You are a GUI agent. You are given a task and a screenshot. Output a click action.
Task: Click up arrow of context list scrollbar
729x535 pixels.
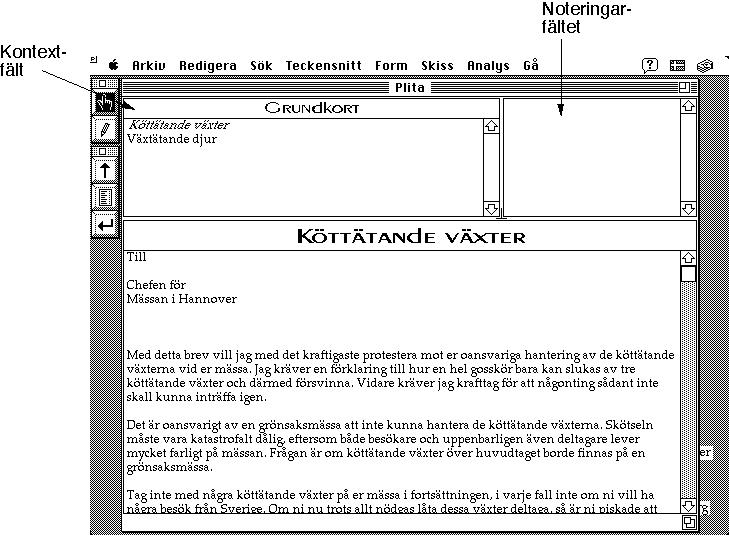click(491, 126)
